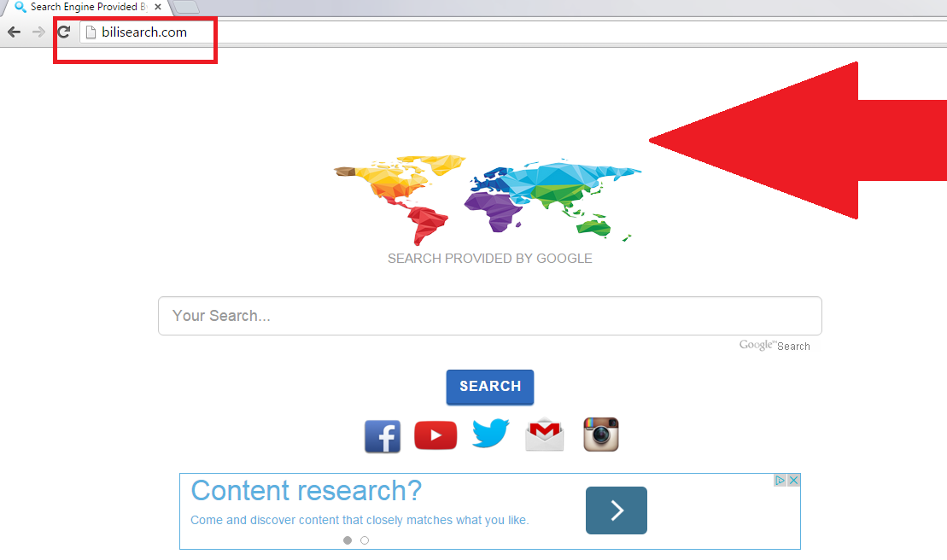Open the YouTube shortcut icon
Viewport: 947px width, 560px height.
[x=436, y=435]
